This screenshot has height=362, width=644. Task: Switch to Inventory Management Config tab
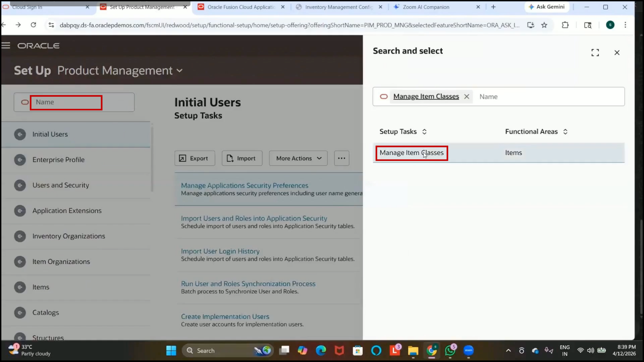pyautogui.click(x=339, y=7)
